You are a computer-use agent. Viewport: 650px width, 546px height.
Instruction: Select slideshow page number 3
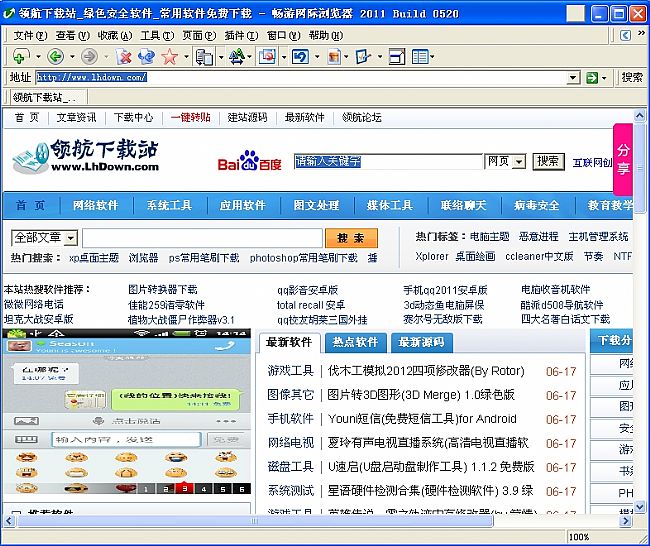click(185, 489)
